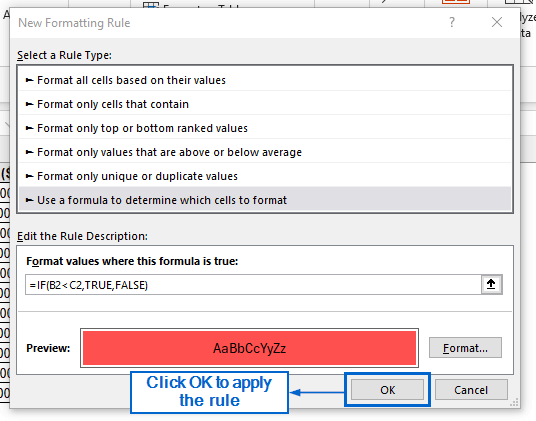The image size is (536, 421).
Task: Select 'Format all cells based on their values' rule
Action: point(265,80)
